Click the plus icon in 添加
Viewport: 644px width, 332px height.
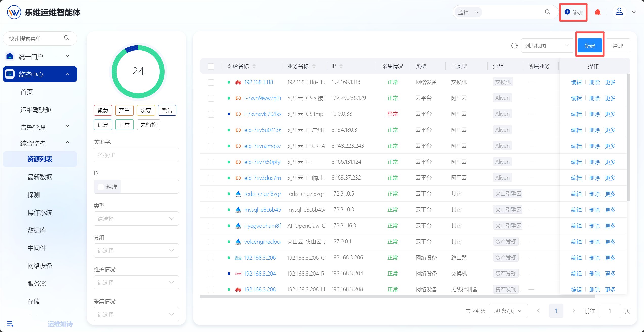coord(567,12)
